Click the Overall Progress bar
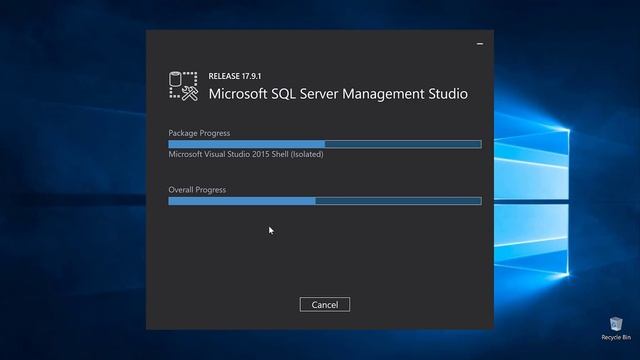The width and height of the screenshot is (640, 360). pos(325,201)
